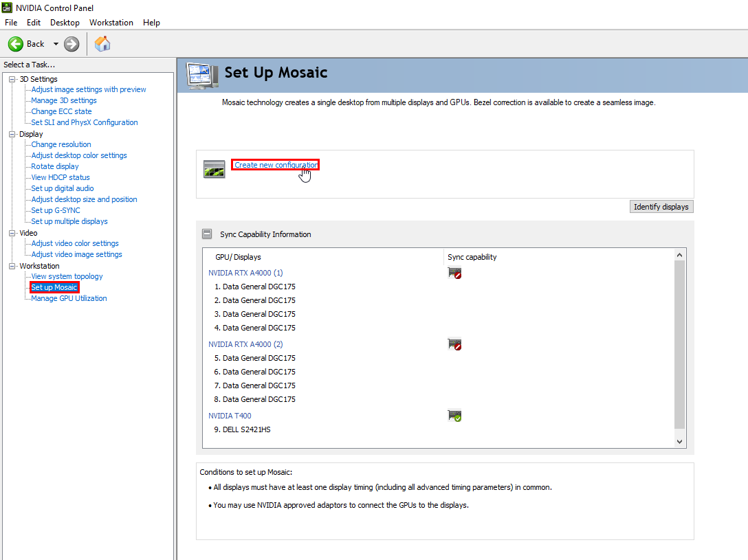Open the Workstation menu
The image size is (748, 560).
(x=111, y=23)
